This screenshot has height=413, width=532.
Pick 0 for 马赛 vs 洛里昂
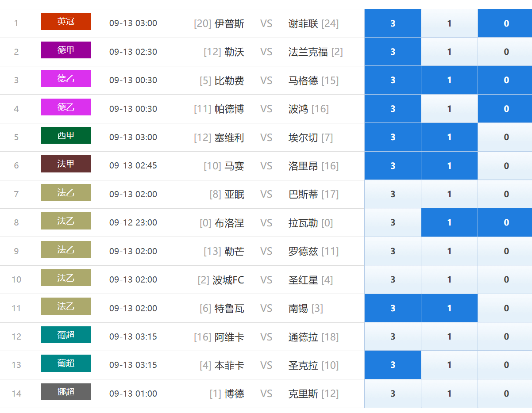506,166
